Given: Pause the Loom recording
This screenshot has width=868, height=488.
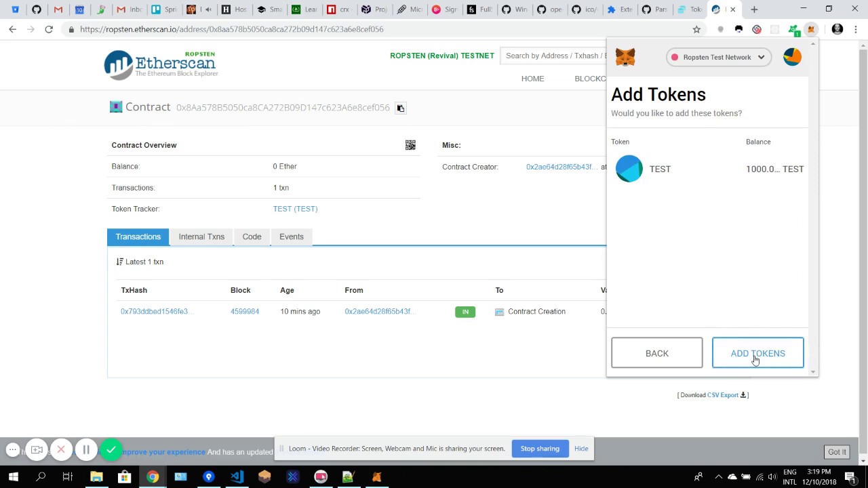Looking at the screenshot, I should click(x=86, y=449).
